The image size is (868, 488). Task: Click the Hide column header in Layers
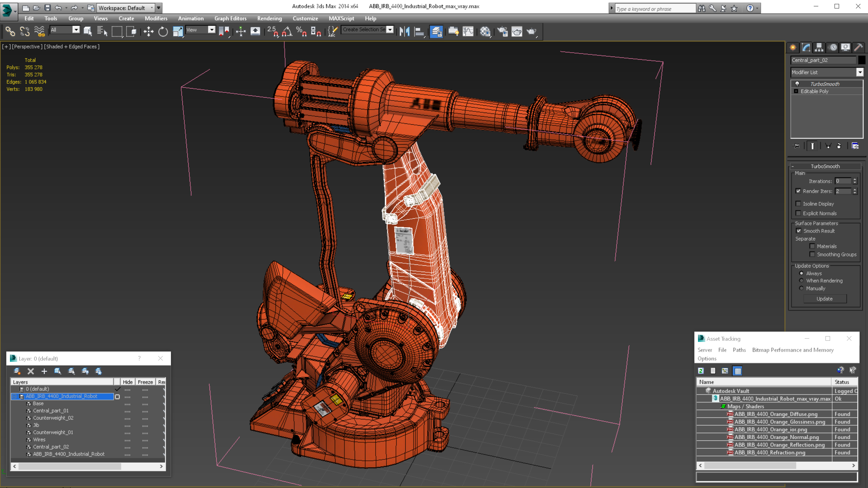128,382
